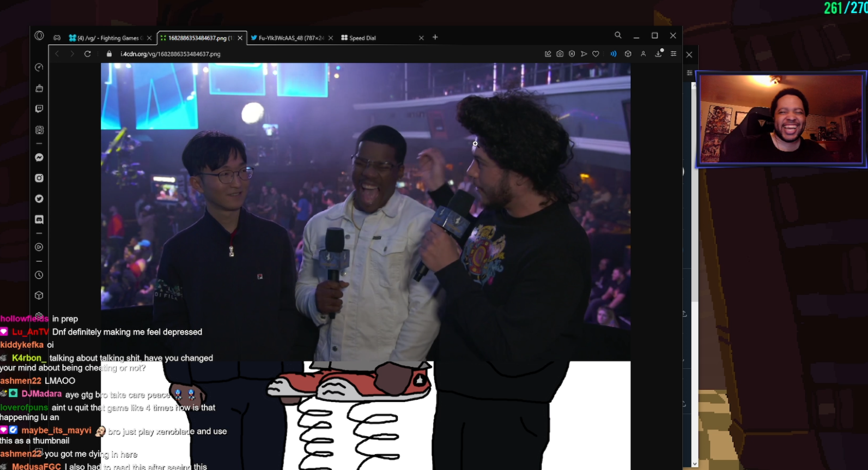Open a new tab with plus button
Image resolution: width=868 pixels, height=470 pixels.
(435, 38)
